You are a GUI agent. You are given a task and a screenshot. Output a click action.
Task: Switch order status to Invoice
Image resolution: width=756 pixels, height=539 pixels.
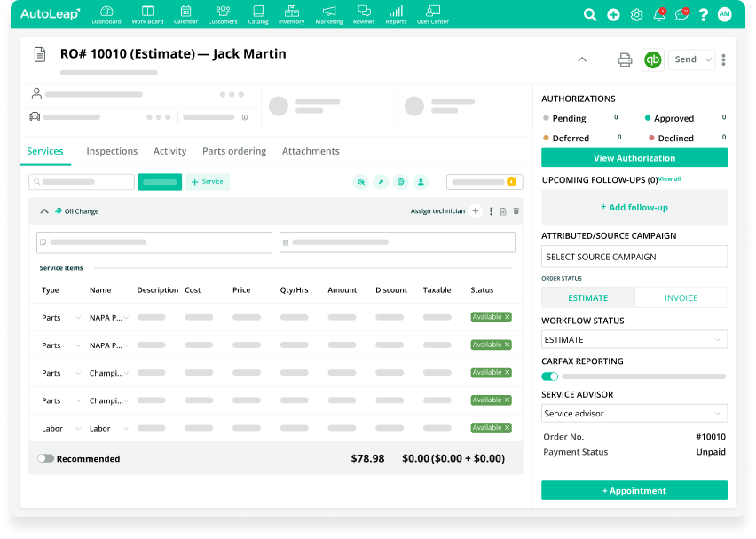[x=681, y=298]
